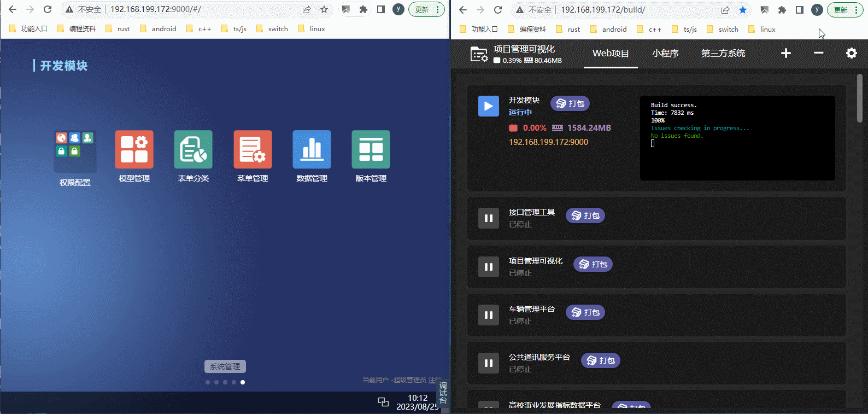Screen dimensions: 868x414
Task: Switch to the 第三方系统 tab
Action: pos(723,53)
